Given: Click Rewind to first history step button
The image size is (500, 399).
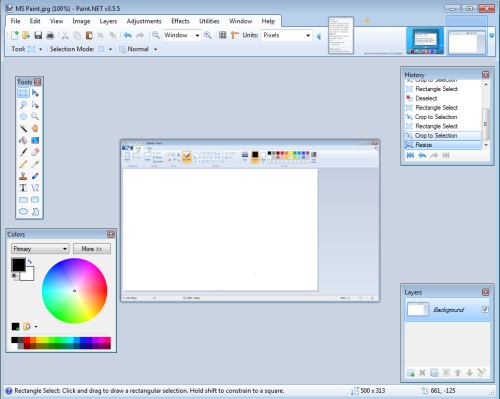Looking at the screenshot, I should coord(410,155).
